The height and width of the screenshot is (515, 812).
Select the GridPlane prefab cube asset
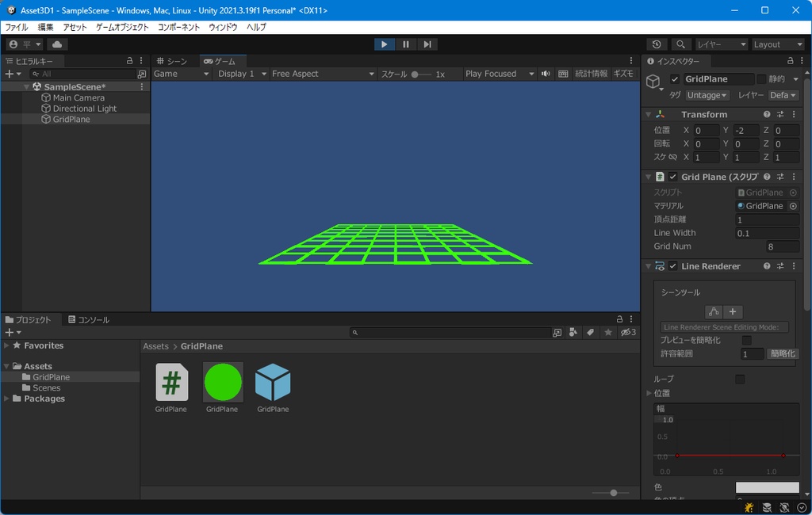pos(273,388)
